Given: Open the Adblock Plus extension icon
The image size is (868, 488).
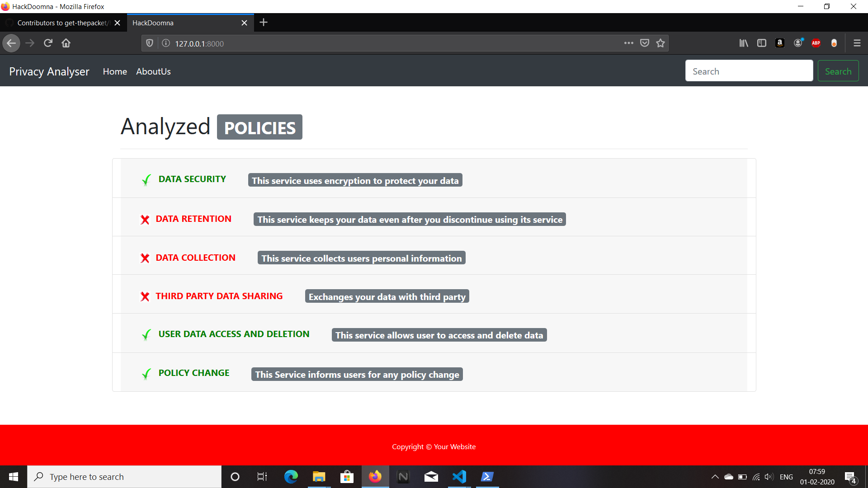Looking at the screenshot, I should click(816, 43).
